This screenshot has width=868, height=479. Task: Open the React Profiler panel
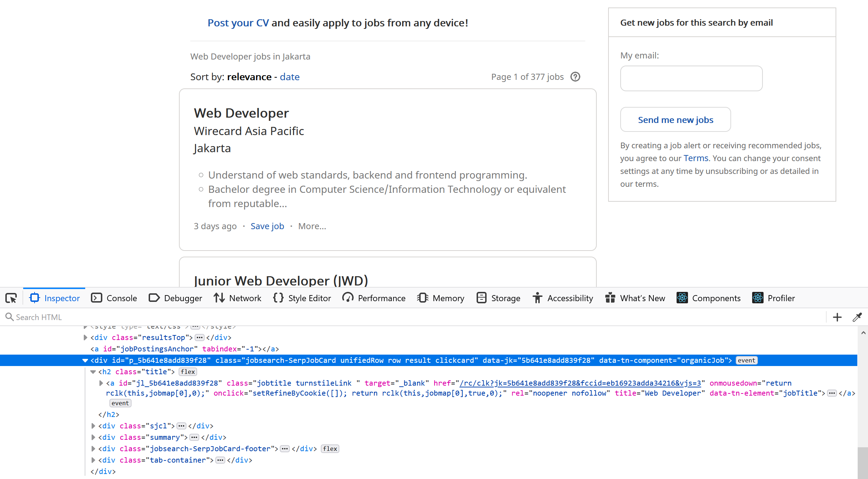(773, 298)
